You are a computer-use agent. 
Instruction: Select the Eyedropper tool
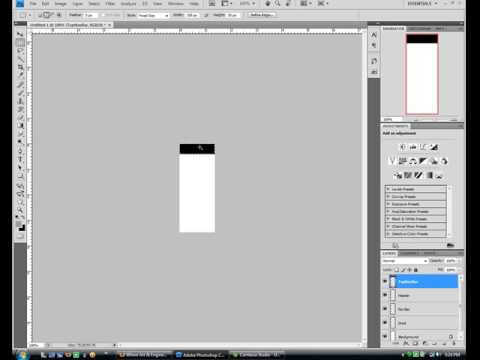pyautogui.click(x=20, y=76)
